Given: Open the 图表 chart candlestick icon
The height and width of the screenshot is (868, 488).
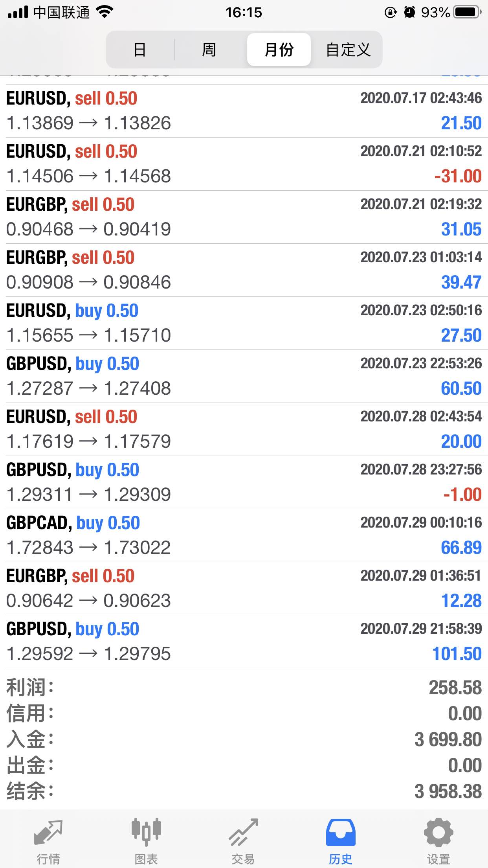Looking at the screenshot, I should [x=146, y=832].
